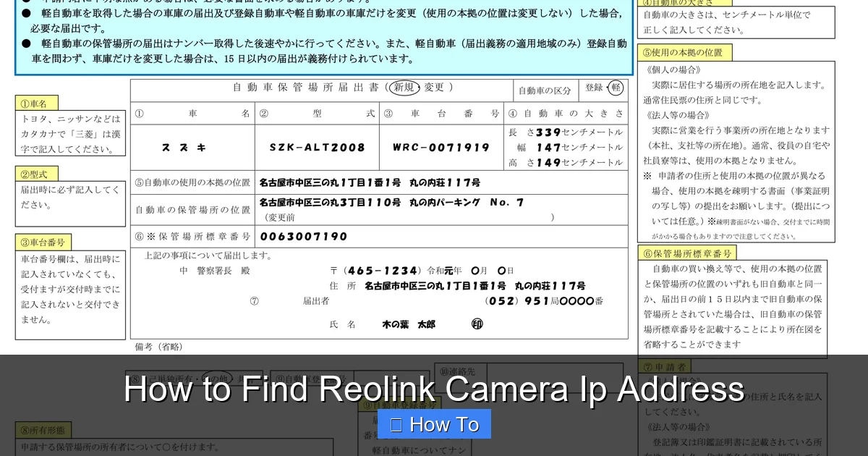Image resolution: width=868 pixels, height=456 pixels.
Task: Select chassis number WRC-0071919
Action: pos(441,148)
